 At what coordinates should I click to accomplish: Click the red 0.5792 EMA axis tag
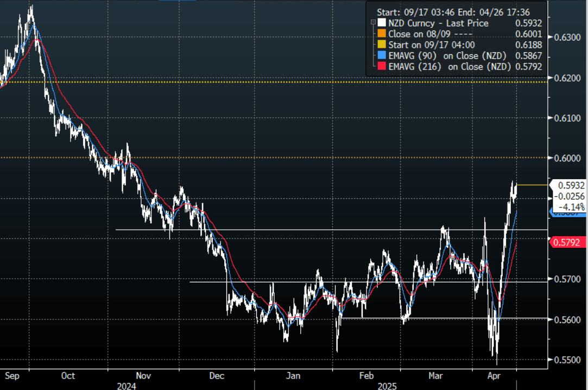[x=568, y=241]
